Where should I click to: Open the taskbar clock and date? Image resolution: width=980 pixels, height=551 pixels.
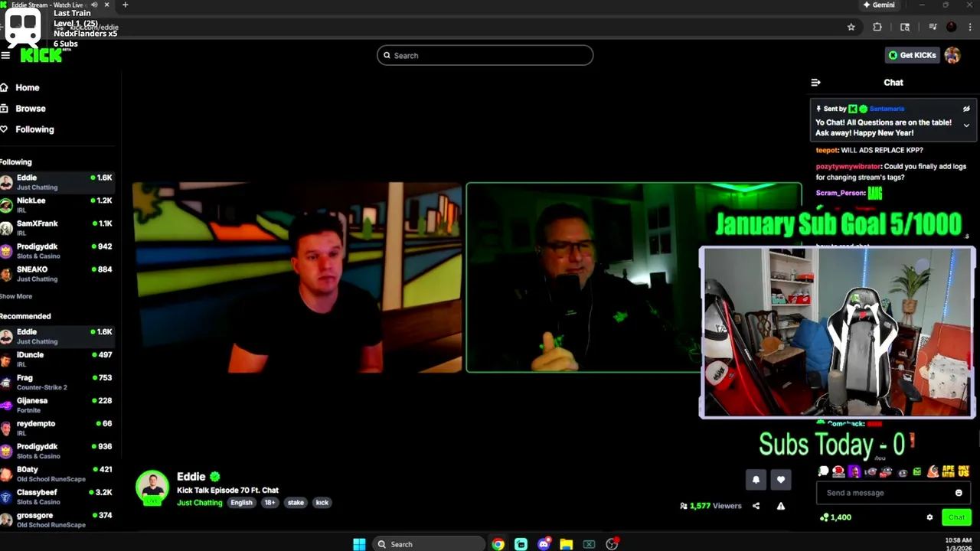(959, 544)
